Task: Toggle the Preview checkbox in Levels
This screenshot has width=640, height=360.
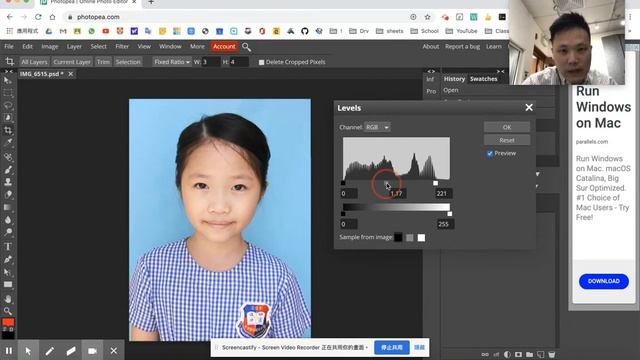Action: coord(490,153)
